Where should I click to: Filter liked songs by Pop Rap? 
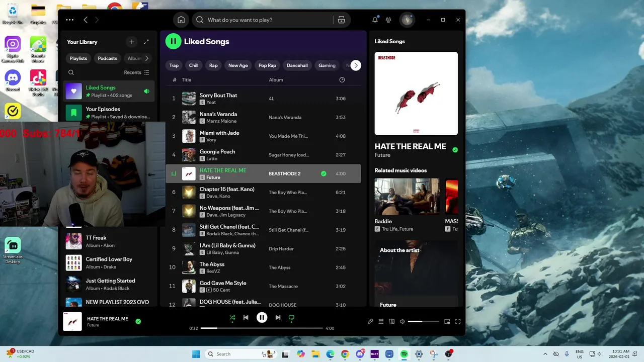coord(267,65)
